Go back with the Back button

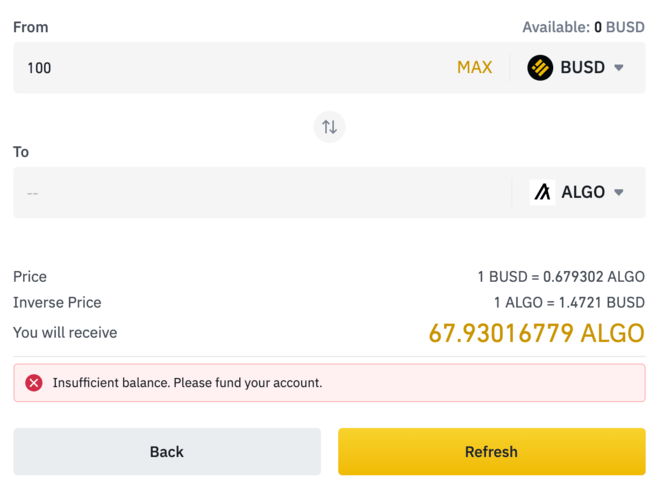pos(167,452)
